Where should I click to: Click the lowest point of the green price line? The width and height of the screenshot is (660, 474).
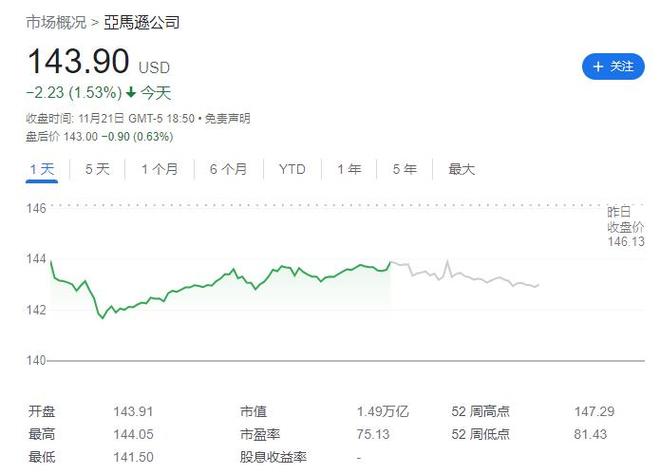(102, 318)
